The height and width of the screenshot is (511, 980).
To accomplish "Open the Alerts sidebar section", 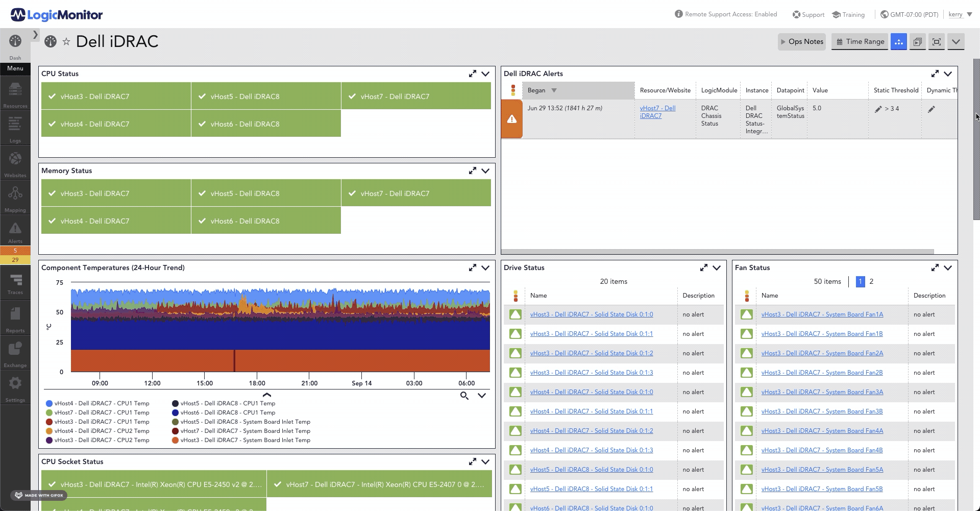I will point(15,233).
